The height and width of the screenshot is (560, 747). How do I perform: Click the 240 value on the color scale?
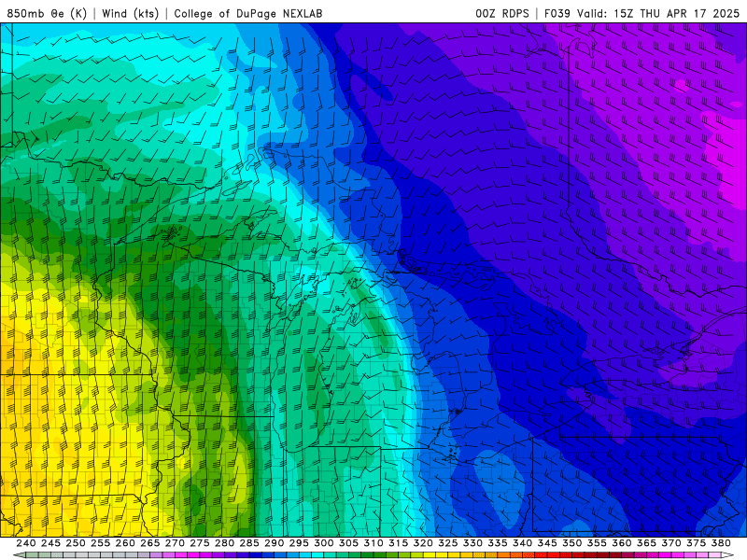pos(26,543)
